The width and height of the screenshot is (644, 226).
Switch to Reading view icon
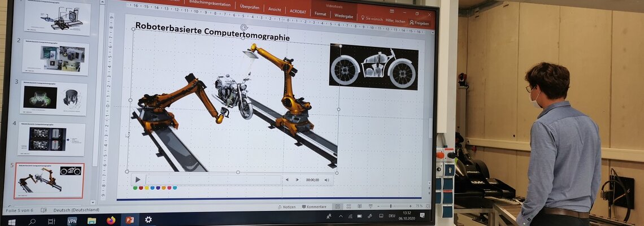pos(359,206)
